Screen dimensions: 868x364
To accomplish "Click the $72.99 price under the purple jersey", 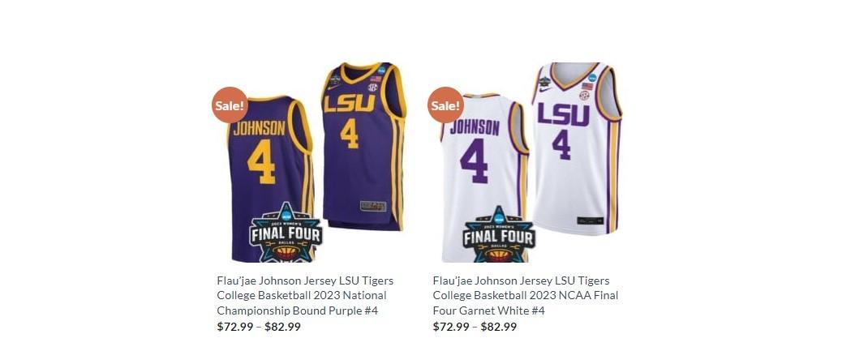I will pyautogui.click(x=235, y=327).
